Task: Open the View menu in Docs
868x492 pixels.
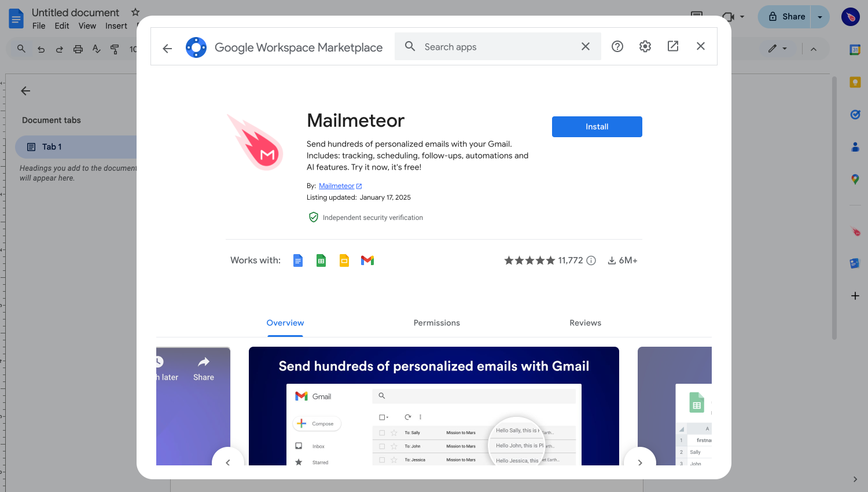Action: pyautogui.click(x=87, y=26)
